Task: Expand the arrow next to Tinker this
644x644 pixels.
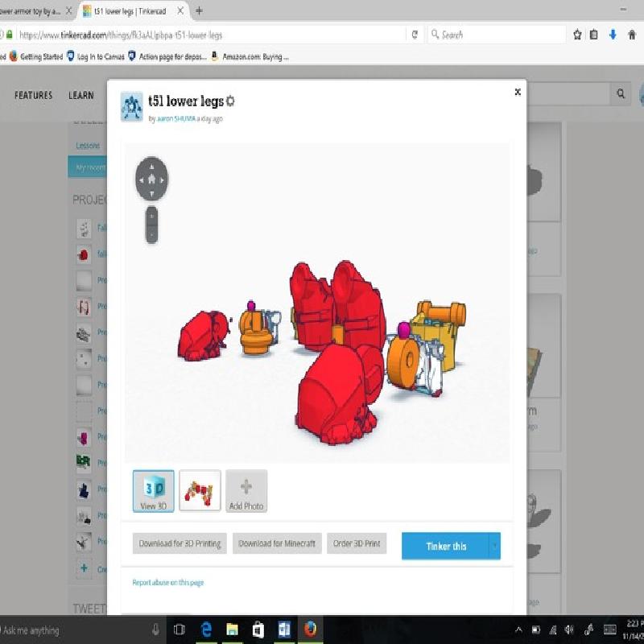Action: coord(495,547)
